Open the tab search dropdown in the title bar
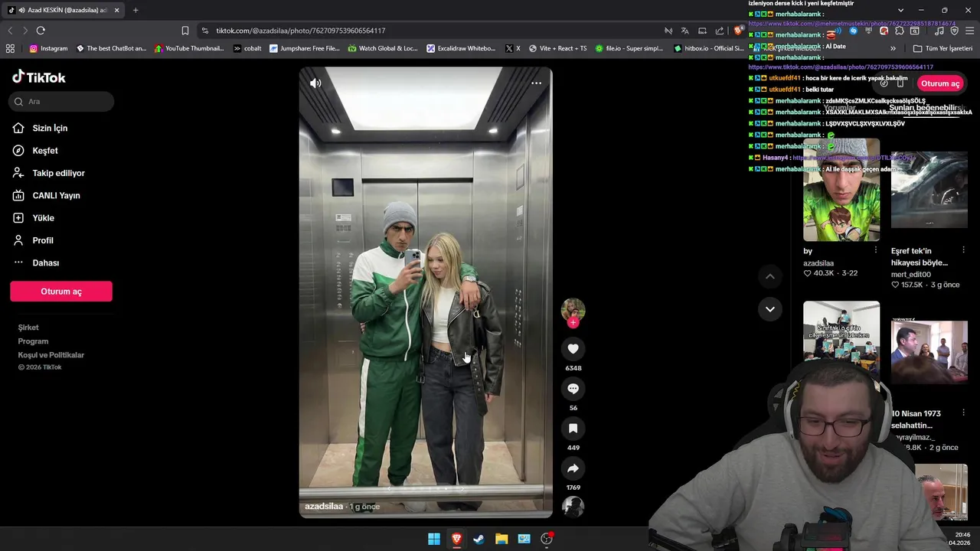 click(x=900, y=10)
